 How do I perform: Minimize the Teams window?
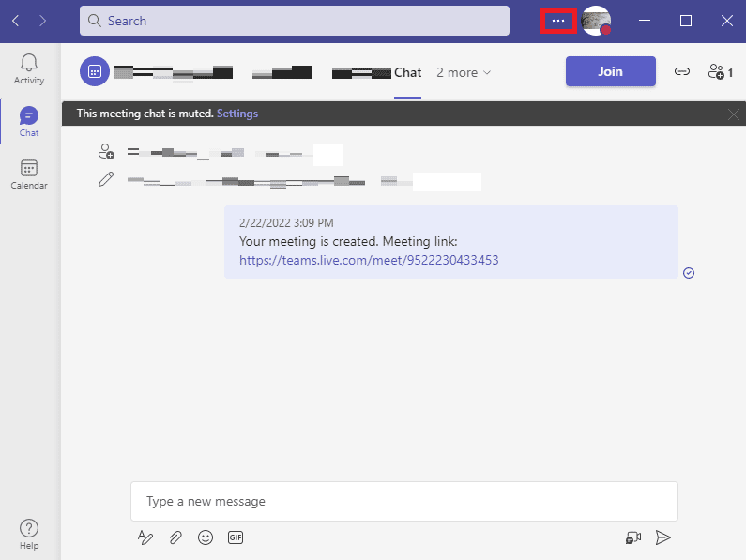pyautogui.click(x=644, y=21)
